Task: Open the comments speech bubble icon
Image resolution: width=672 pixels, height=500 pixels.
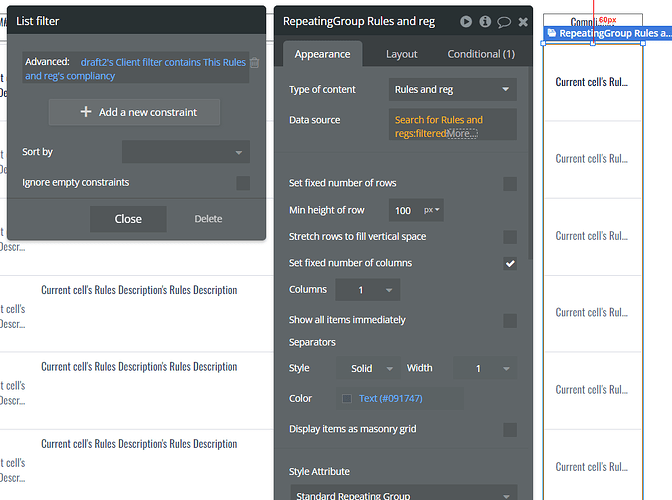Action: click(x=504, y=21)
